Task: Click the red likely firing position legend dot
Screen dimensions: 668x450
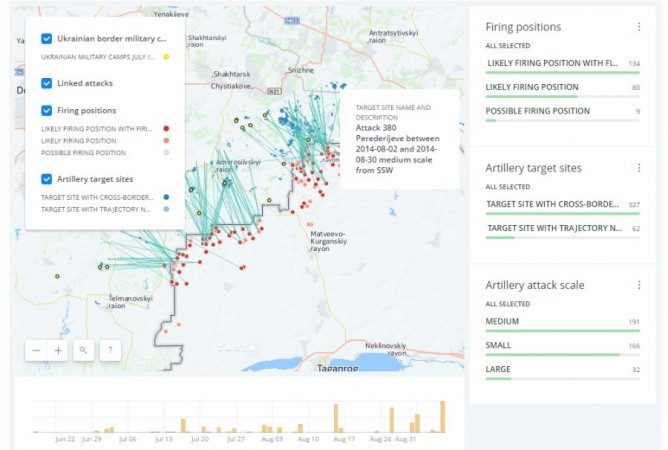Action: pyautogui.click(x=166, y=128)
